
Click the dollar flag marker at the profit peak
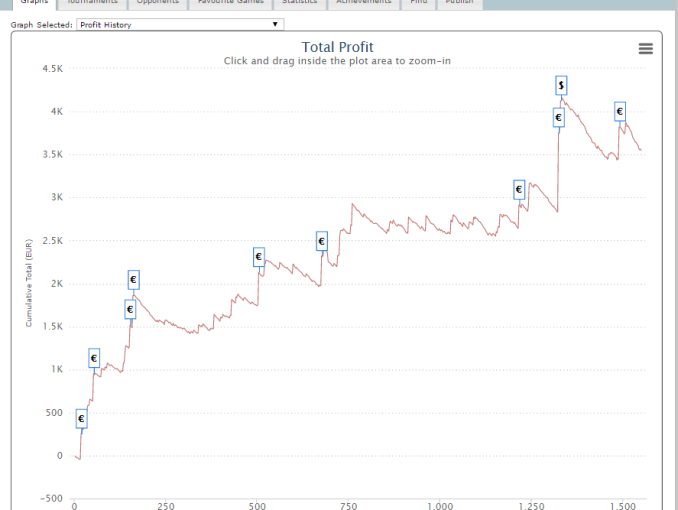click(562, 85)
